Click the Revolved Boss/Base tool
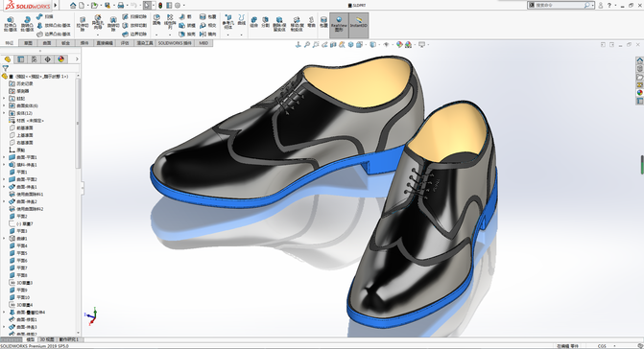Viewport: 644px width, 349px height. pyautogui.click(x=27, y=24)
